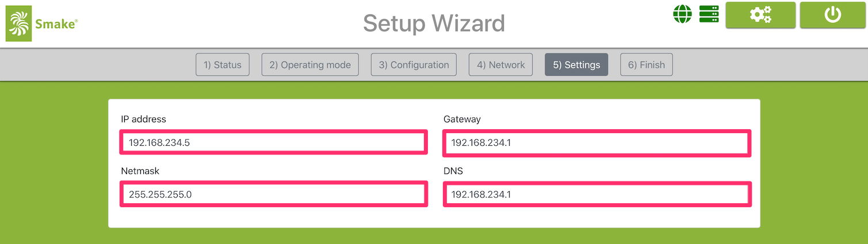The width and height of the screenshot is (868, 244).
Task: Click the active 5) Settings step
Action: [x=576, y=65]
